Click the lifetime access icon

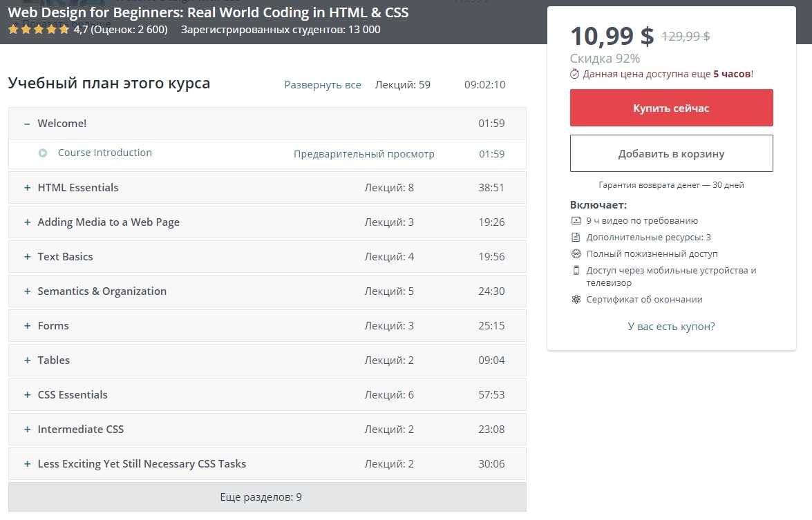coord(576,254)
